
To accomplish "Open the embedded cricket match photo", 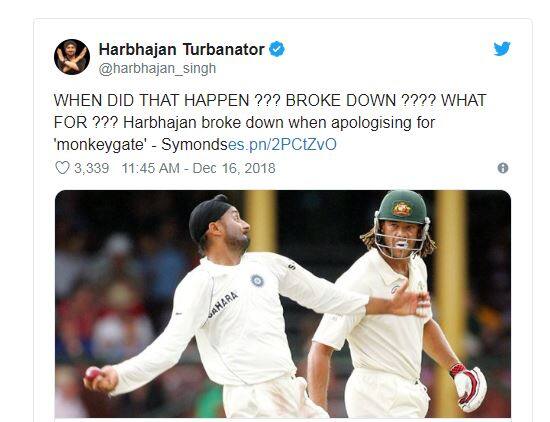I will [283, 304].
